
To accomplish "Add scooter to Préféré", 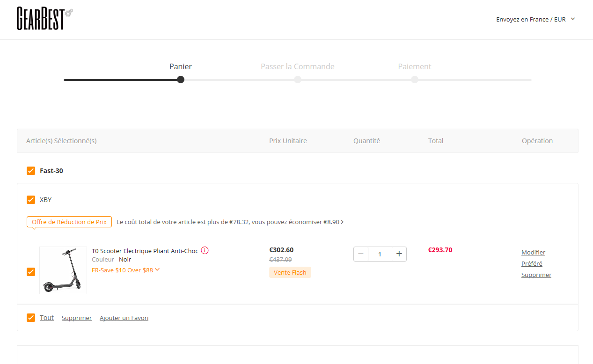I will click(532, 264).
